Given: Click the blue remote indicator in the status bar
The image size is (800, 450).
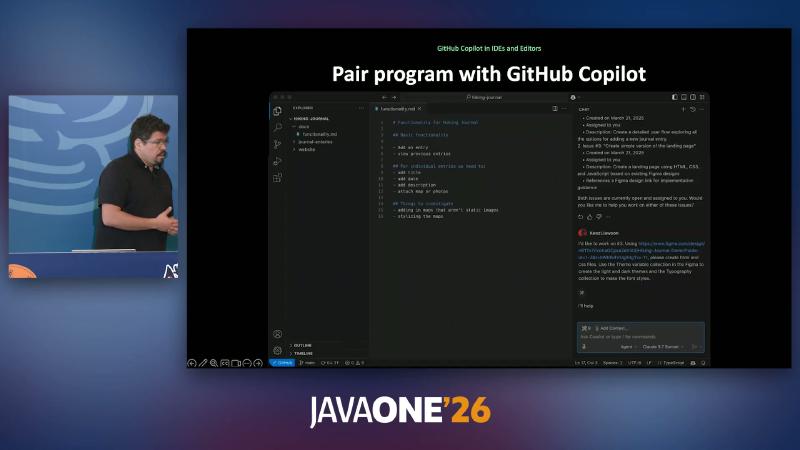Looking at the screenshot, I should [282, 363].
